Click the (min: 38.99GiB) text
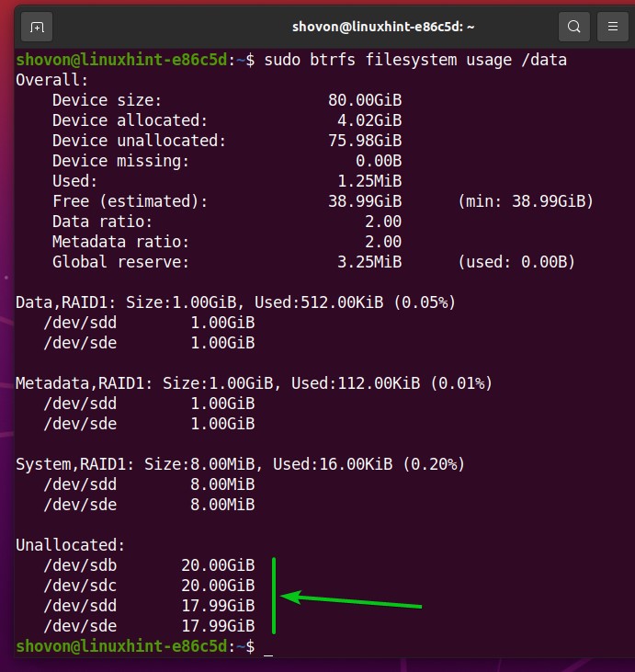The height and width of the screenshot is (672, 635). [525, 201]
